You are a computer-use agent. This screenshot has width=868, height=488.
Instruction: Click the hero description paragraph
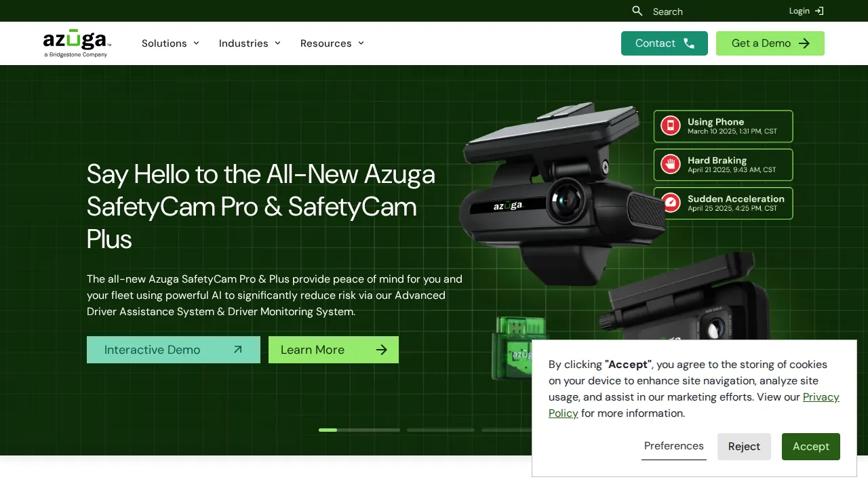(275, 296)
